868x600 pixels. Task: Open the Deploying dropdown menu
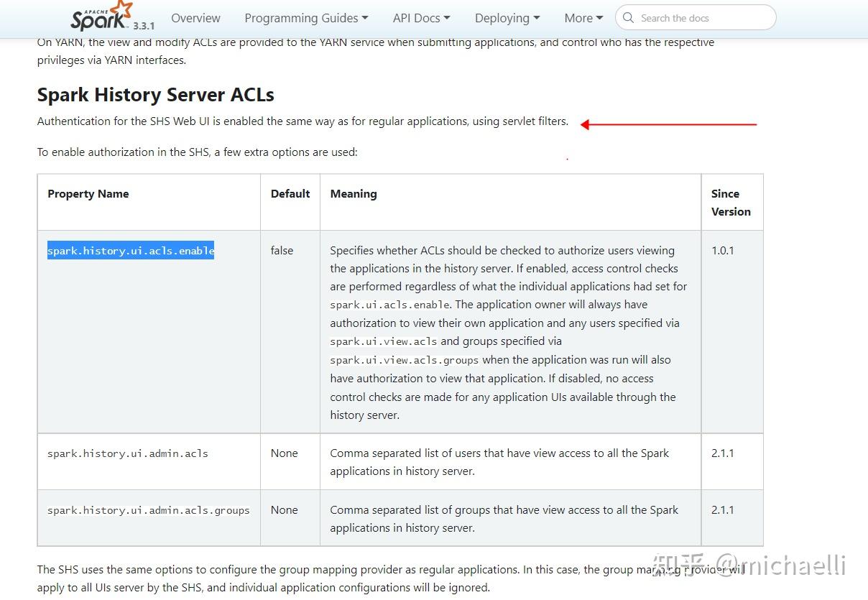click(x=507, y=18)
